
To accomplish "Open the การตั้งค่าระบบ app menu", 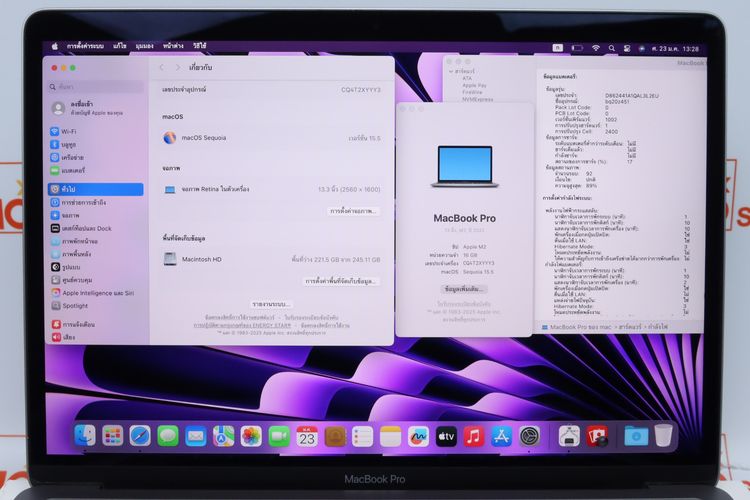I will click(85, 46).
